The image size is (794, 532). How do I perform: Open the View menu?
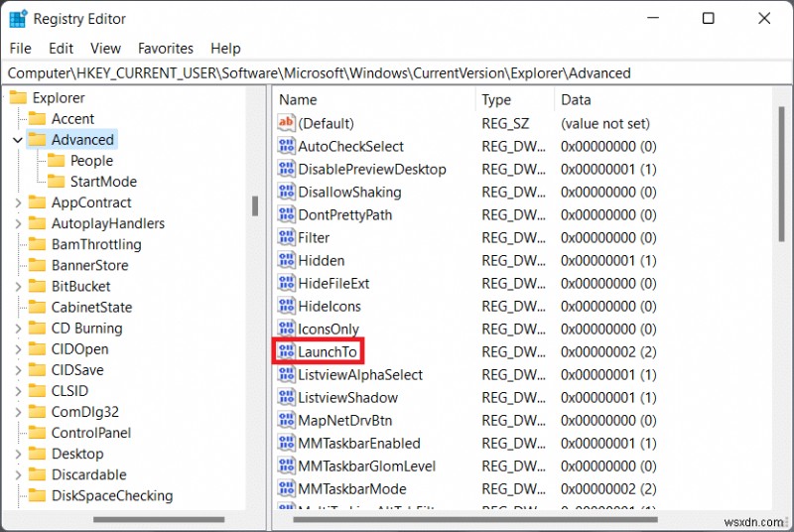(105, 48)
